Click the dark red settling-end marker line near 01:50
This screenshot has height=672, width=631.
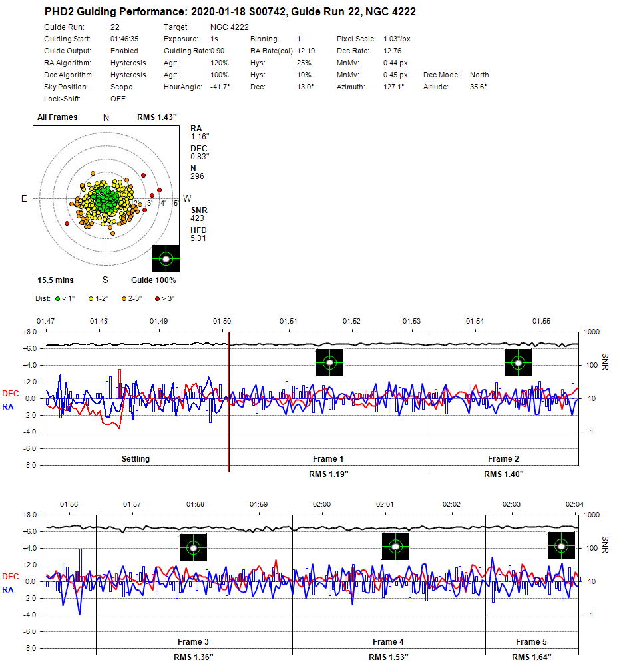[229, 402]
